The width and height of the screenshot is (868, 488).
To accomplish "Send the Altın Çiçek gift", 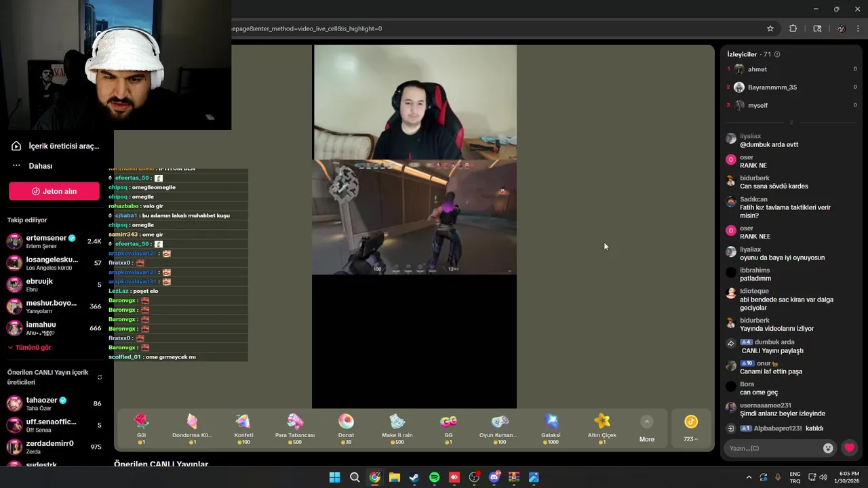I will coord(602,428).
